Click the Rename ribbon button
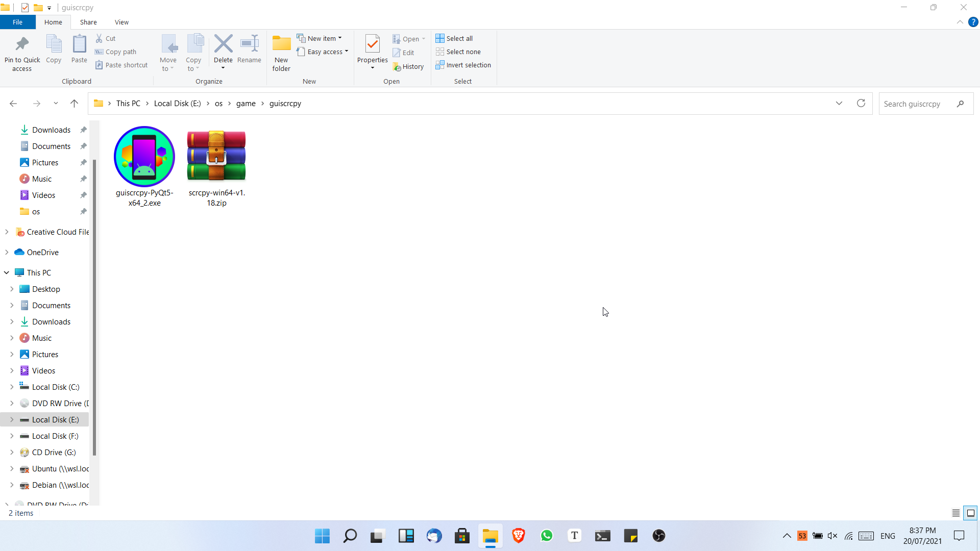The height and width of the screenshot is (551, 980). (x=249, y=49)
